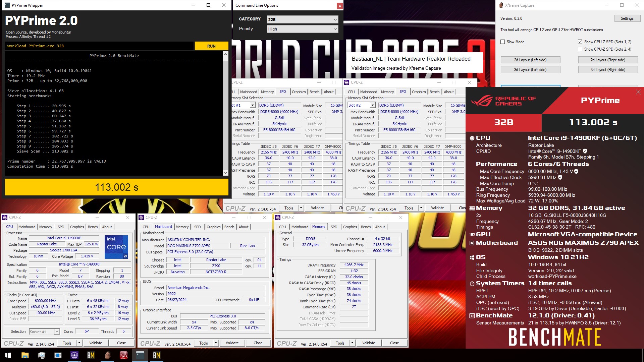Check Show CPU-Z SPD (Slots 2, 4)
Screen dimensions: 644x362
coord(580,49)
